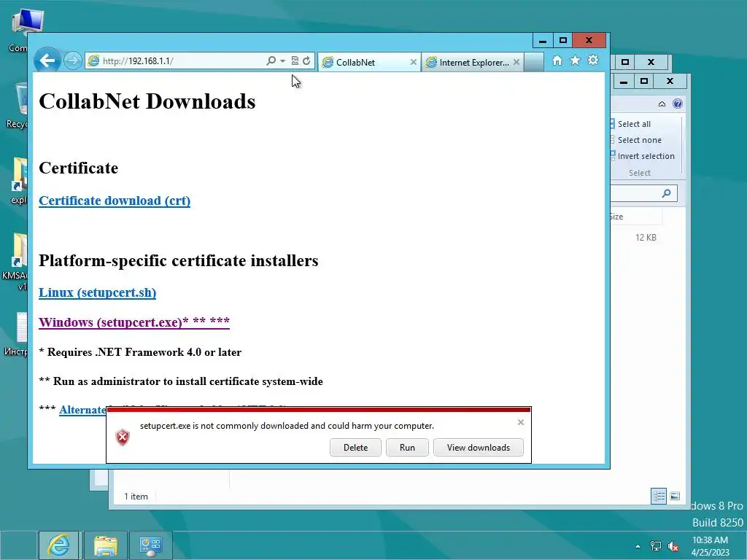Select the Recycle Bin desktop icon
Viewport: 747px width, 560px height.
coord(18,106)
